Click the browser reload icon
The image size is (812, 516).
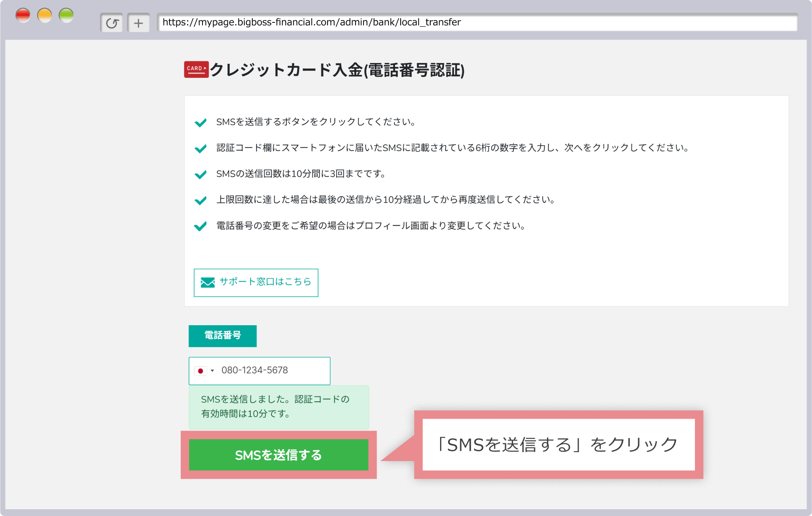pyautogui.click(x=112, y=23)
